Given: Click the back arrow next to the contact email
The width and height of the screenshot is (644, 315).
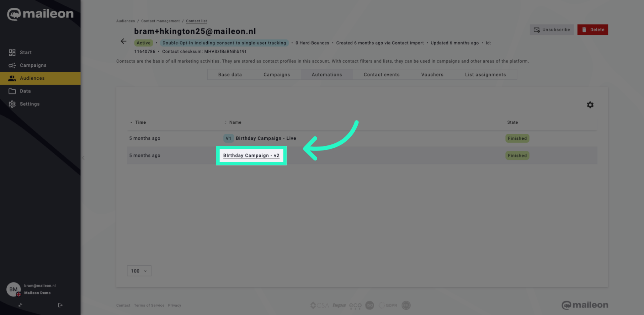Looking at the screenshot, I should point(123,41).
